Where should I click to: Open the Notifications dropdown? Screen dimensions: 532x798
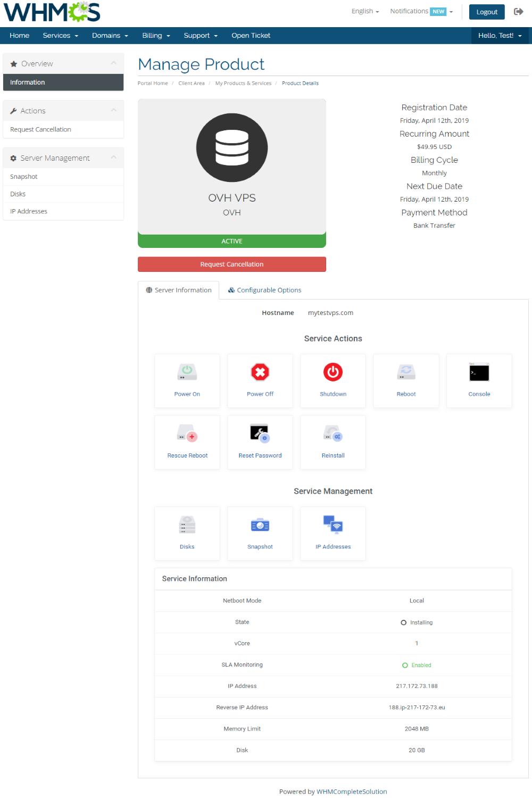[x=421, y=11]
